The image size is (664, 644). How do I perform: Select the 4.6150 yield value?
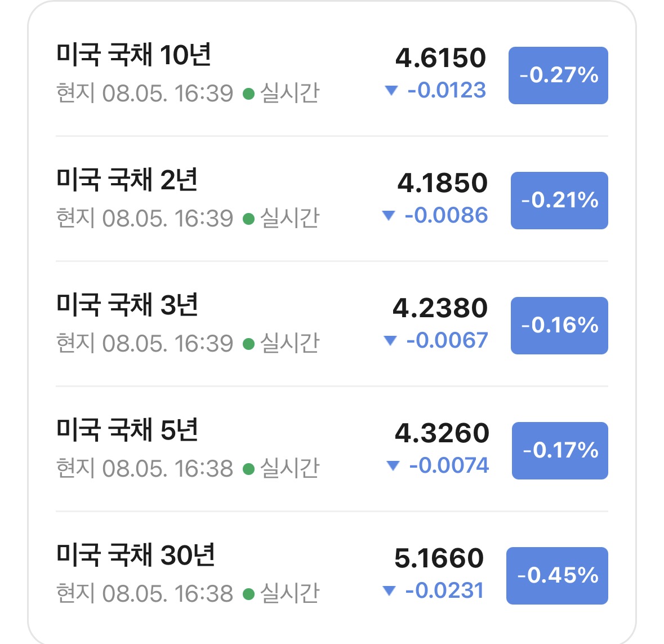[440, 57]
